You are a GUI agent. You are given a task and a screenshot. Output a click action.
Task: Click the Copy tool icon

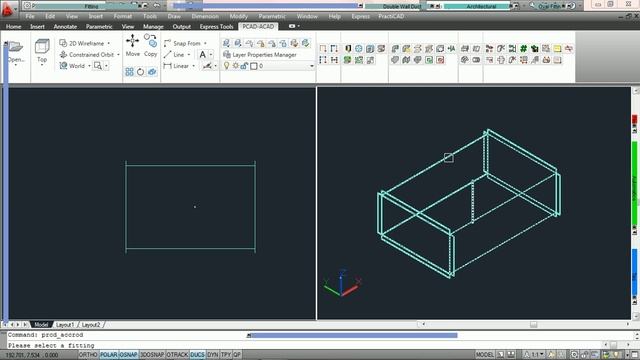tap(151, 41)
